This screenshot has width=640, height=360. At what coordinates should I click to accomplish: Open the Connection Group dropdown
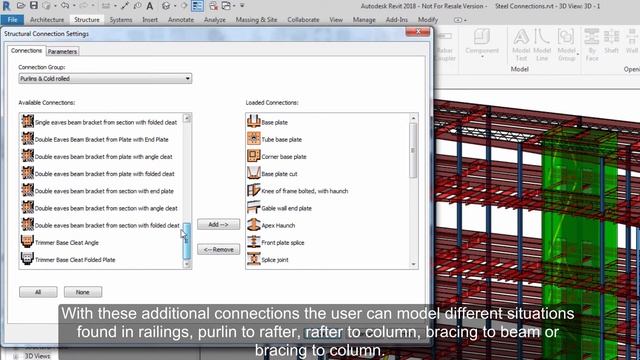105,78
